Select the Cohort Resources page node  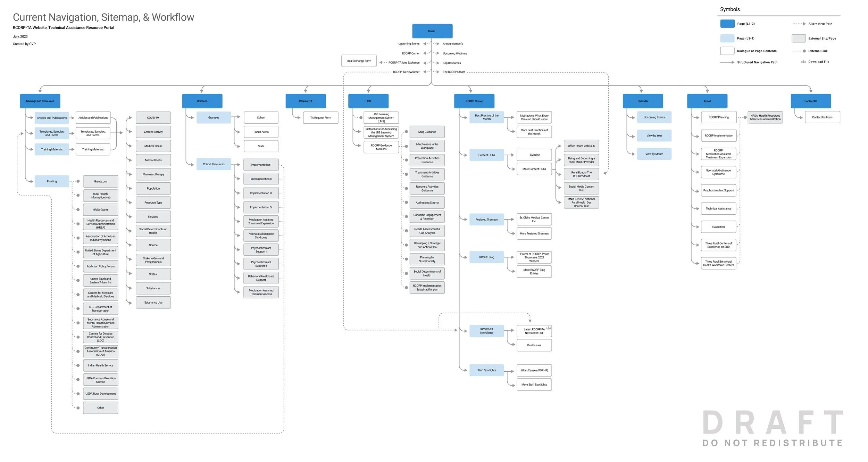pyautogui.click(x=214, y=164)
